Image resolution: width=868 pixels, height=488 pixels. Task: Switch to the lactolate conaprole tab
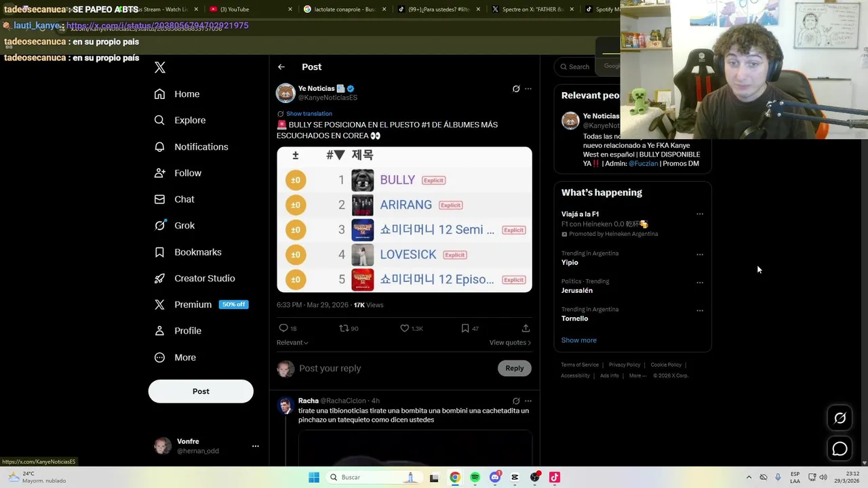click(344, 9)
